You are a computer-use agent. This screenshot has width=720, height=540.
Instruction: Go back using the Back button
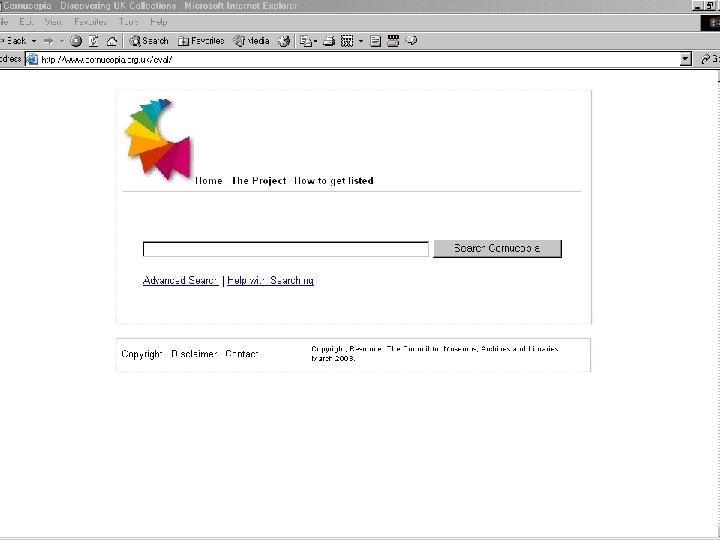pos(14,41)
